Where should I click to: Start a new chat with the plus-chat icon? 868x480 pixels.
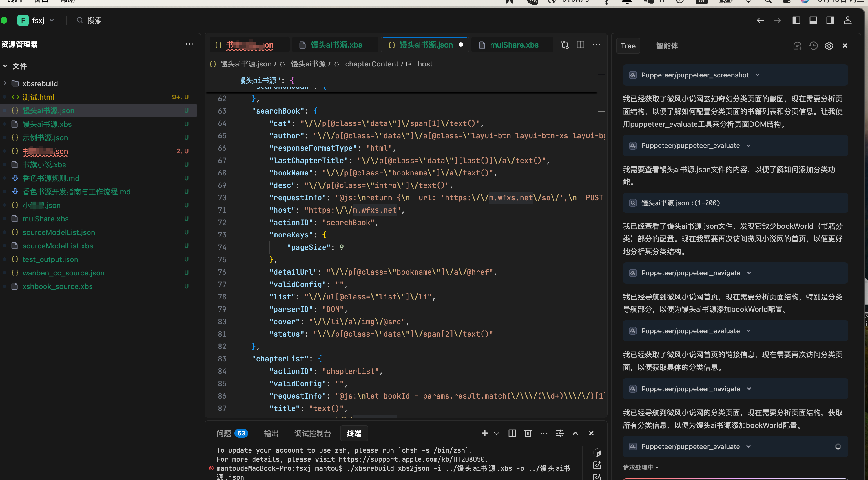[797, 46]
